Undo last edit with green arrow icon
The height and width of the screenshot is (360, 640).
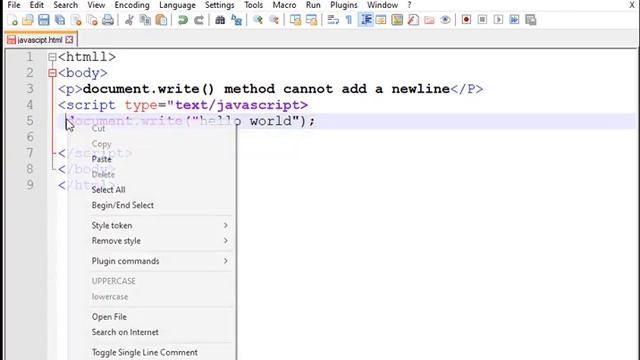point(182,20)
